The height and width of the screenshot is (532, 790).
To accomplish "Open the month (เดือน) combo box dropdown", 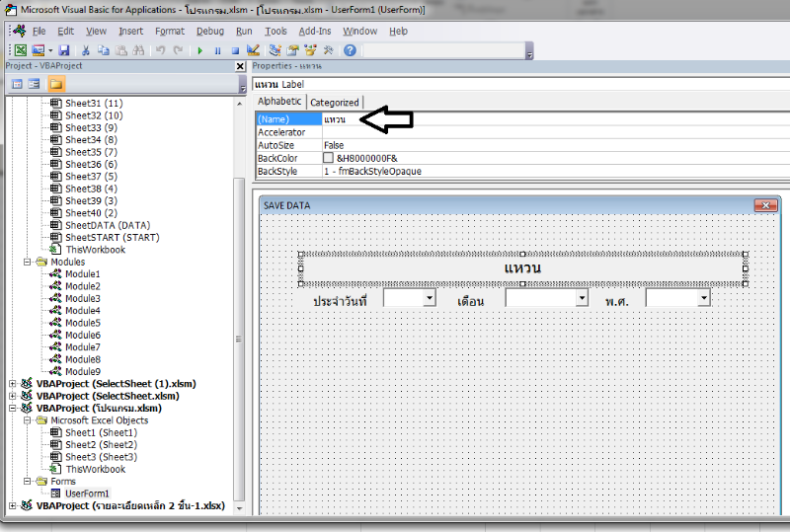I will pos(582,297).
